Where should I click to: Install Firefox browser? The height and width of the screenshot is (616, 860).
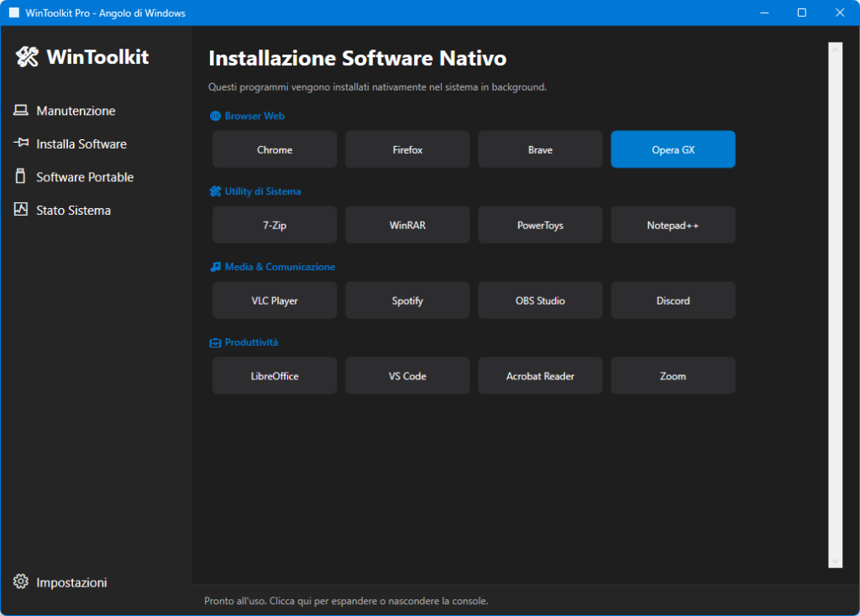[x=407, y=149]
